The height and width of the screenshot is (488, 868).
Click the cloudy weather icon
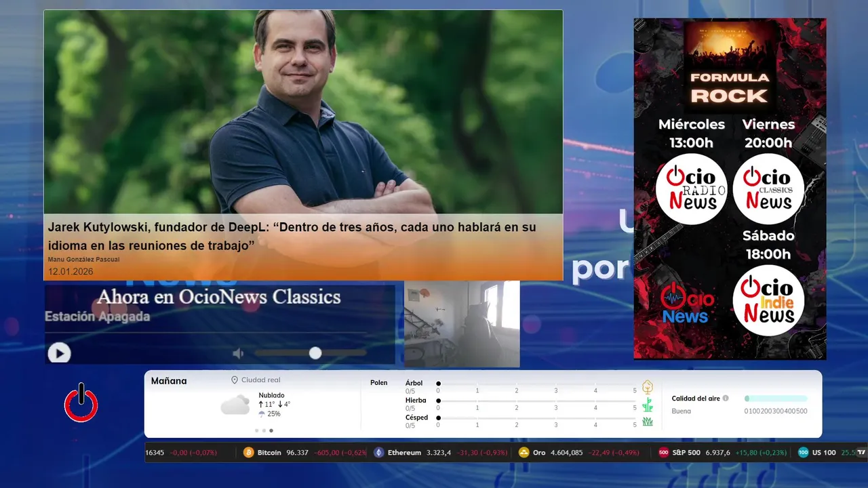[x=235, y=405]
